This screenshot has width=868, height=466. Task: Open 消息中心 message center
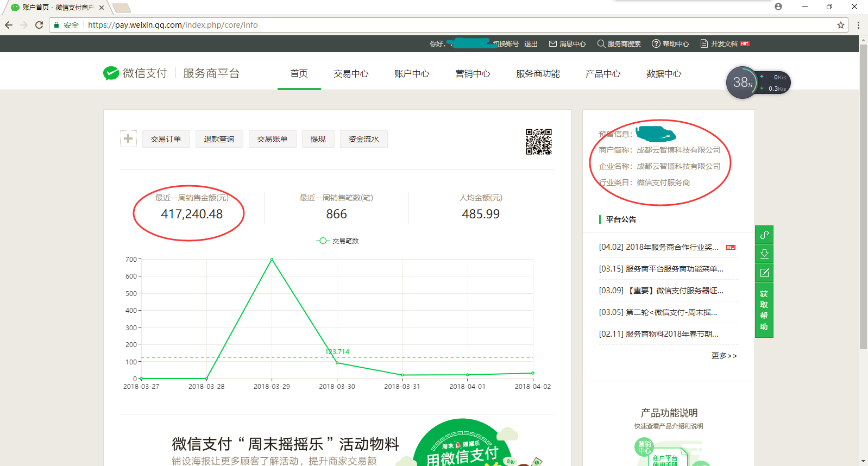coord(568,44)
